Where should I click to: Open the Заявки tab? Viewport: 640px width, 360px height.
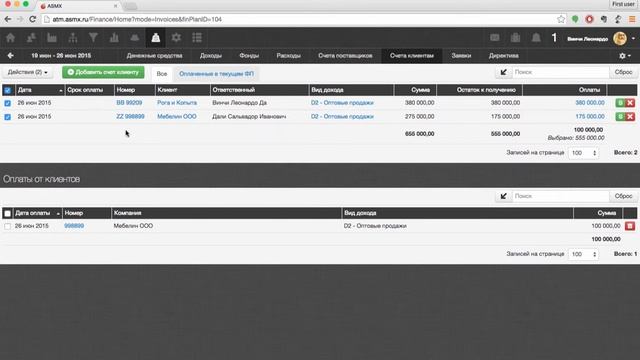(461, 56)
